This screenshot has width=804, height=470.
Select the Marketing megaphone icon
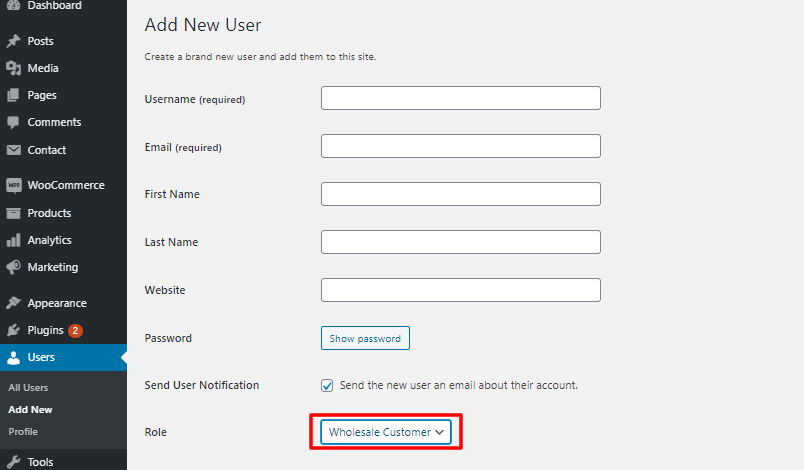click(13, 267)
